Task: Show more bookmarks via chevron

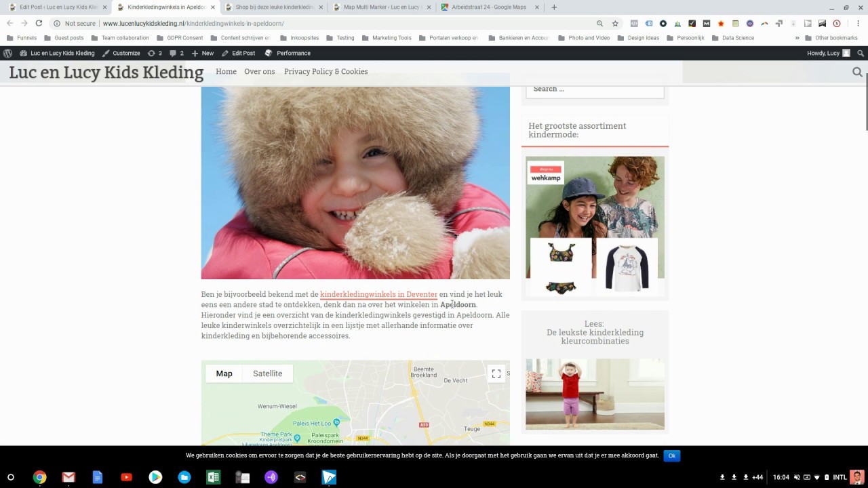Action: (x=797, y=38)
